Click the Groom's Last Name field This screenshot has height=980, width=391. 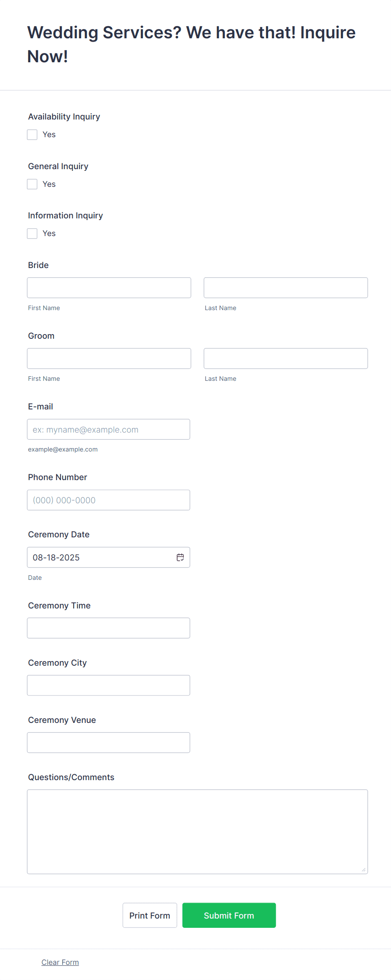point(285,358)
